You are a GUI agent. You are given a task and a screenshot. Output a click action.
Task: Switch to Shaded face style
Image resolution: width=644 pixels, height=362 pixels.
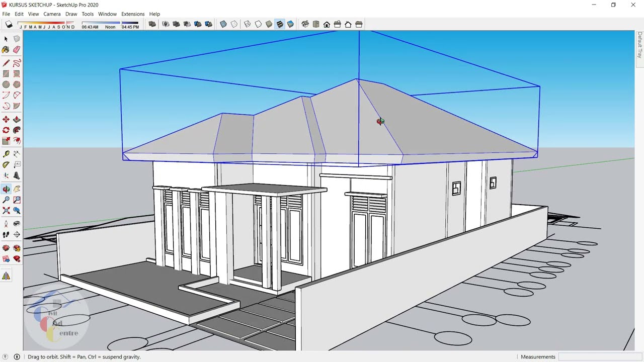(x=269, y=24)
